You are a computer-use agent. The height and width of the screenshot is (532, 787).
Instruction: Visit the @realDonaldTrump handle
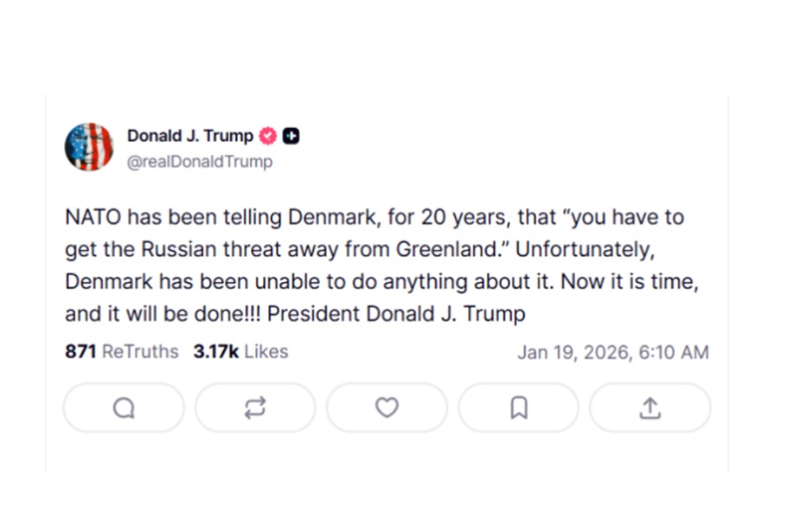(x=200, y=162)
